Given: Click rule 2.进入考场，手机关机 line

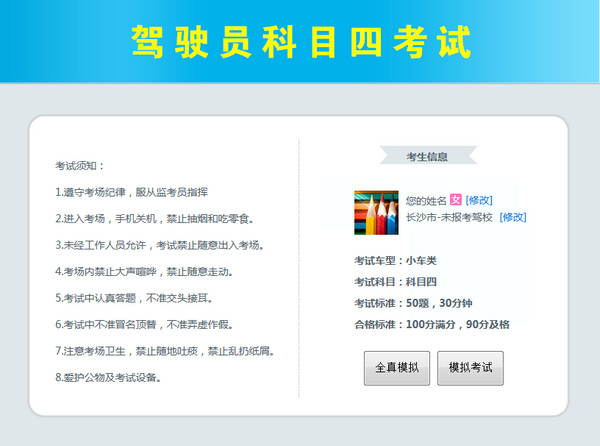Looking at the screenshot, I should click(x=154, y=219).
